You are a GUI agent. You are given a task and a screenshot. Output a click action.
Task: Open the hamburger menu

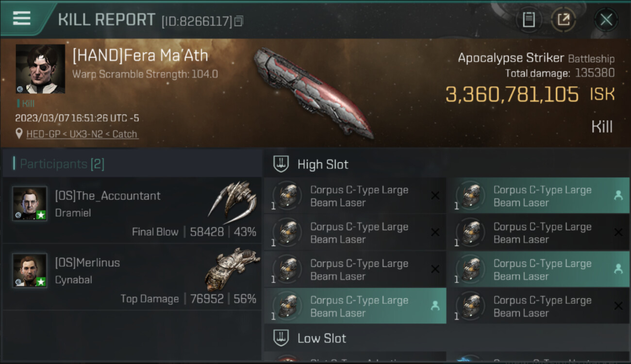[x=21, y=19]
